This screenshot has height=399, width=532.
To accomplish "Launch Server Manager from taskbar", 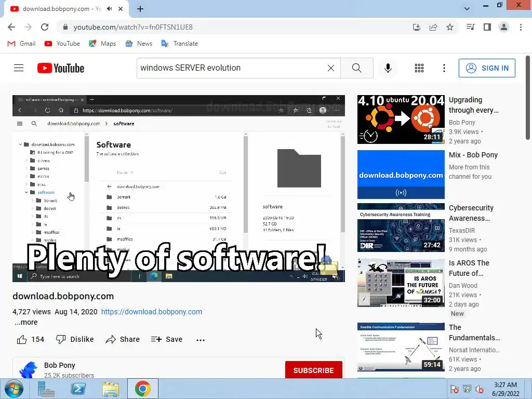I will click(46, 389).
